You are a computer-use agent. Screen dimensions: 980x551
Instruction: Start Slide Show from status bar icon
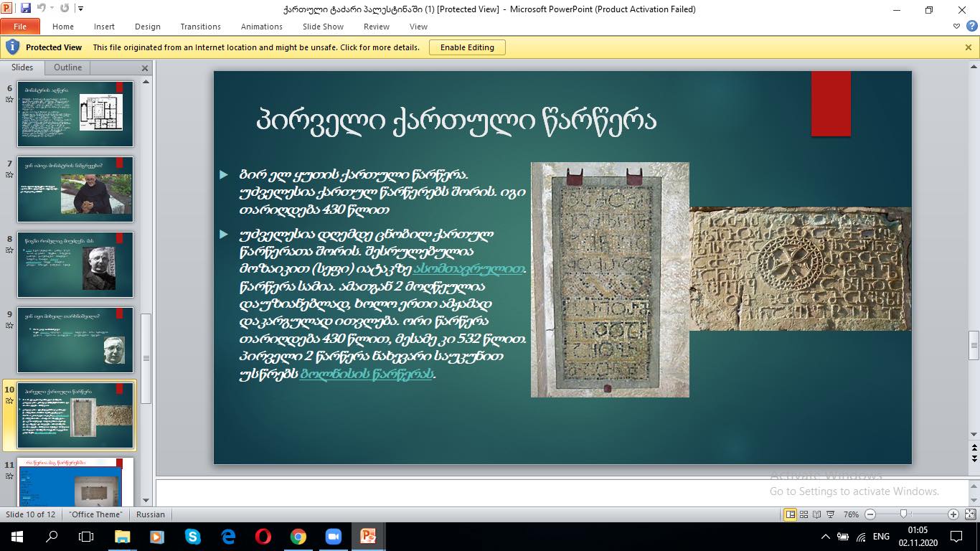tap(830, 514)
